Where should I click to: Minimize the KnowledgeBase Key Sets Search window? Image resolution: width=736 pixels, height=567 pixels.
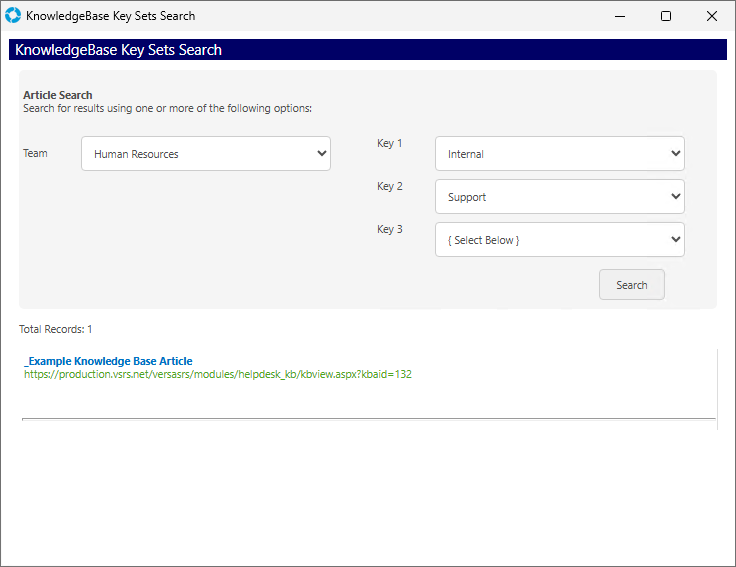620,16
